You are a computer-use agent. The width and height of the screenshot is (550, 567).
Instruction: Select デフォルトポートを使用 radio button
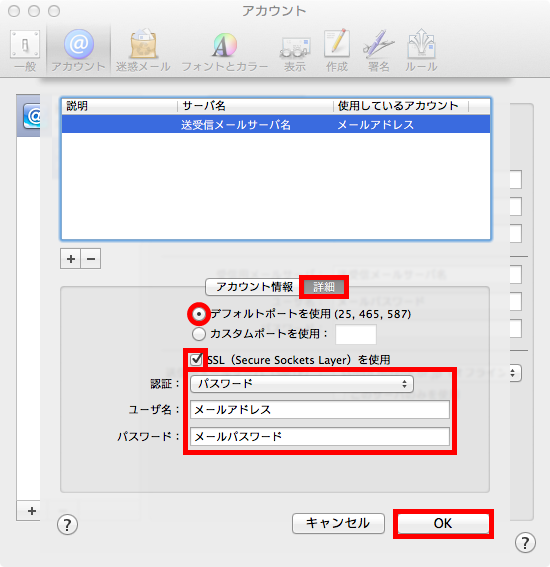(x=199, y=314)
